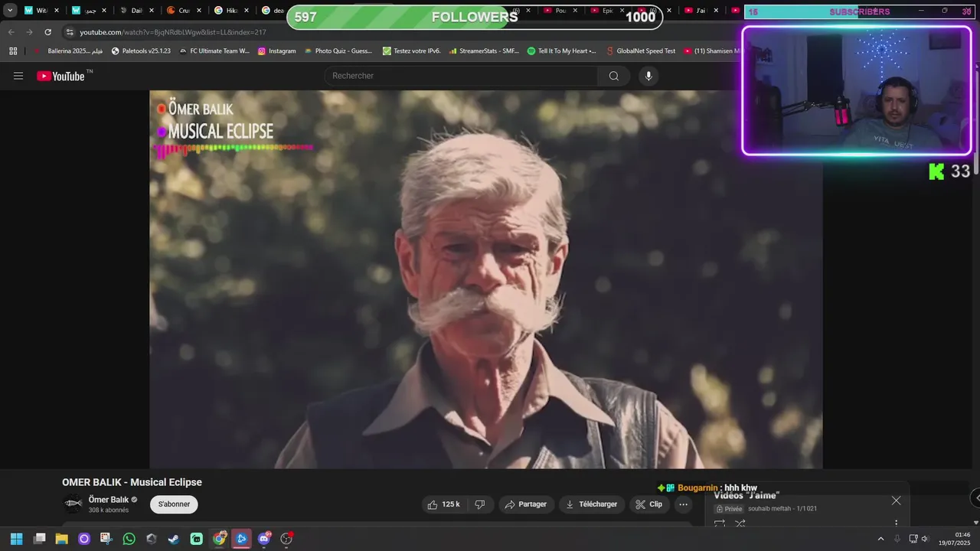Open the Instagram bookmark
Image resolution: width=980 pixels, height=551 pixels.
point(276,51)
